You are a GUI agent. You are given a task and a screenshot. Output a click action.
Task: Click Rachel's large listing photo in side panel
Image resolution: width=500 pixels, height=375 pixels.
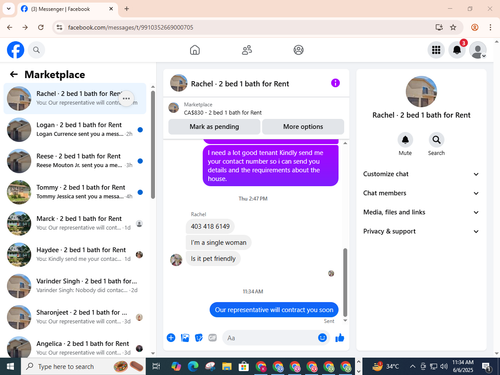[x=421, y=91]
